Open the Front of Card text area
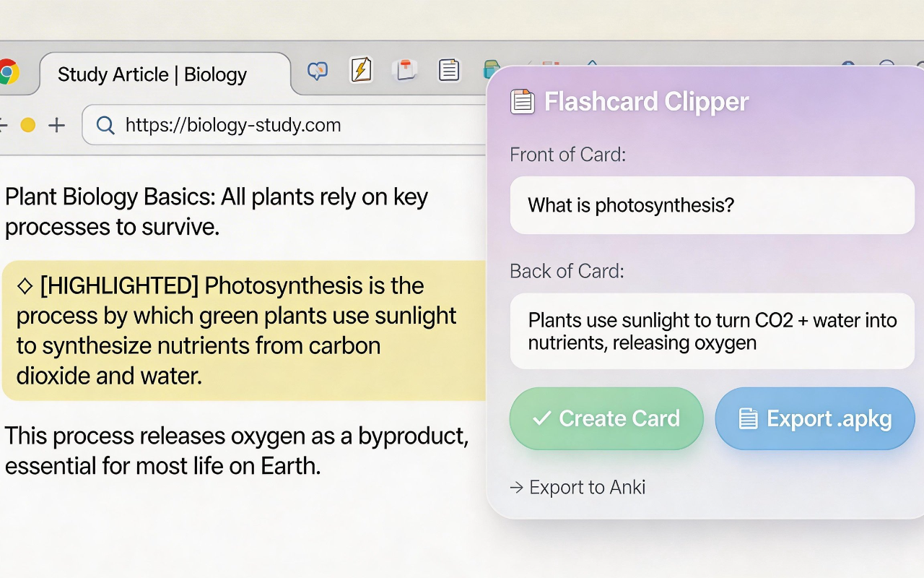The height and width of the screenshot is (578, 924). coord(711,205)
